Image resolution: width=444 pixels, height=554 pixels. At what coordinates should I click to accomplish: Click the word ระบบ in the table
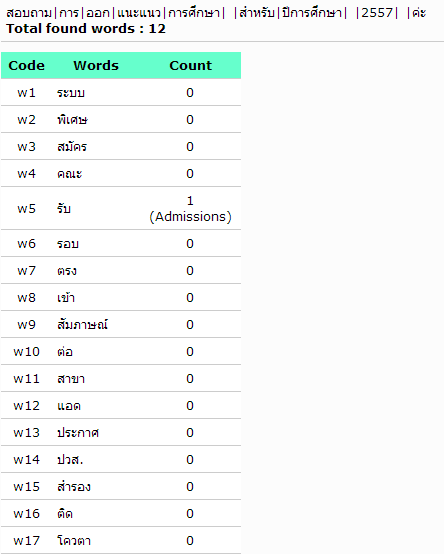71,93
